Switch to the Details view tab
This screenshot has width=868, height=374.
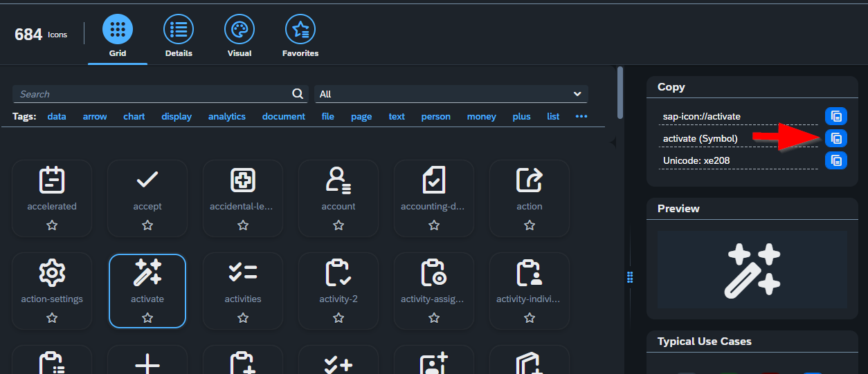click(179, 37)
